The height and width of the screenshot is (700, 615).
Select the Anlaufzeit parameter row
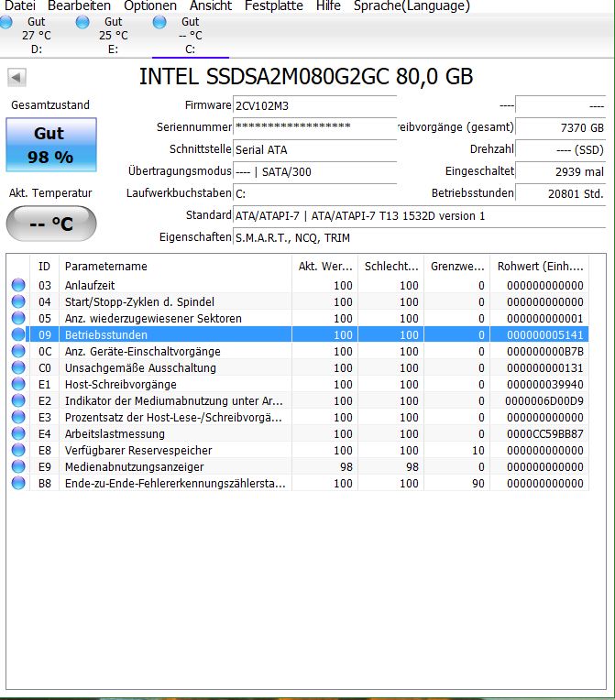(x=299, y=285)
